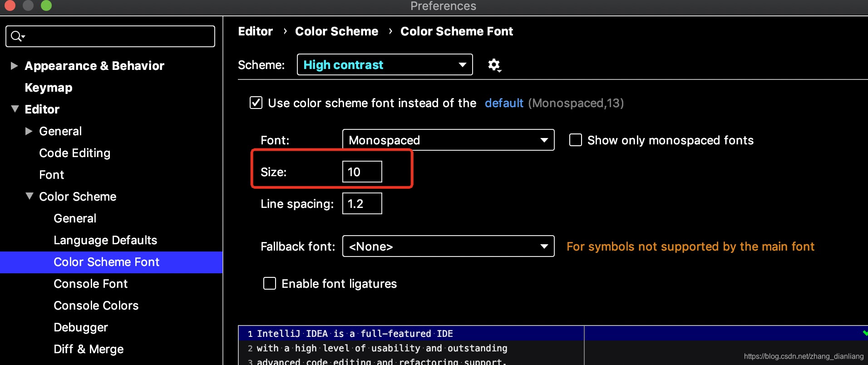Screen dimensions: 868x365
Task: Select Keymap in the sidebar
Action: 49,88
